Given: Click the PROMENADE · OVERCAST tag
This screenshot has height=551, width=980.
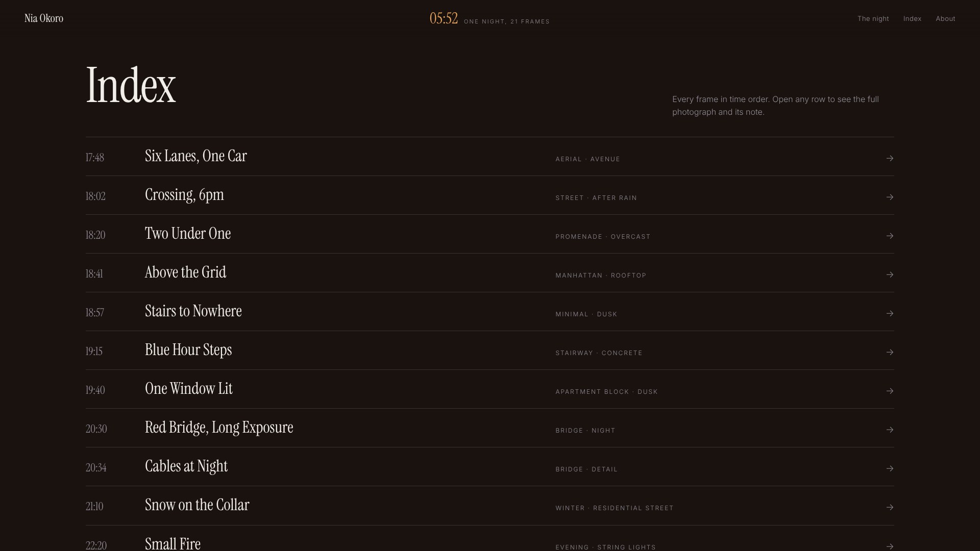Looking at the screenshot, I should click(603, 237).
